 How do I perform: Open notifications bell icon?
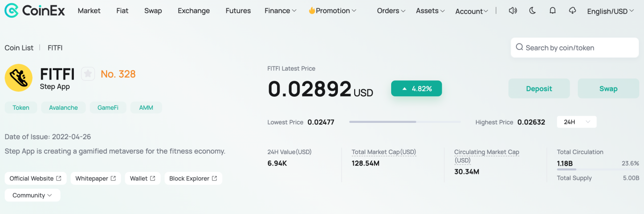pos(552,10)
